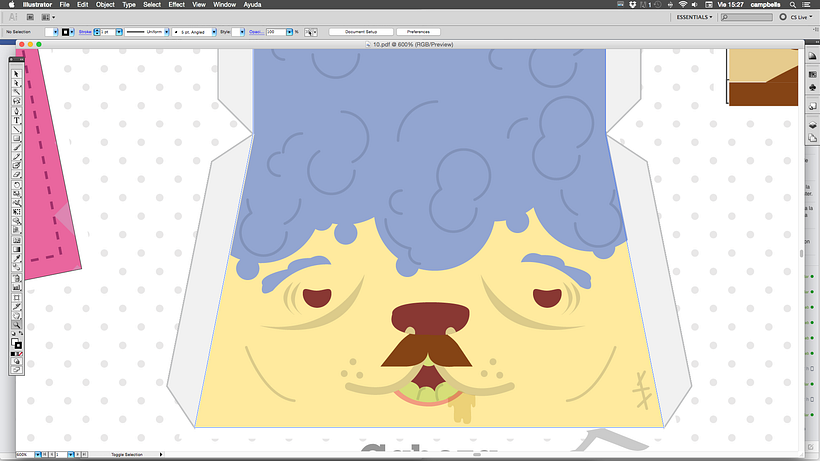Click the opacity value input field
Viewport: 820px width, 461px height.
(276, 32)
